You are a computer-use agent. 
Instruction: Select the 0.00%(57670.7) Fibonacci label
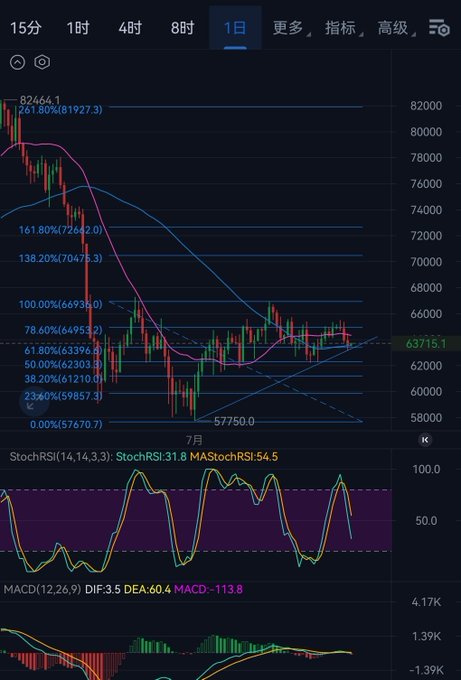click(66, 424)
